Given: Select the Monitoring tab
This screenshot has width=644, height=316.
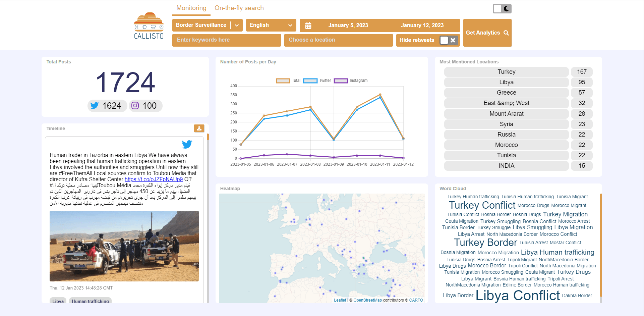Looking at the screenshot, I should click(191, 8).
